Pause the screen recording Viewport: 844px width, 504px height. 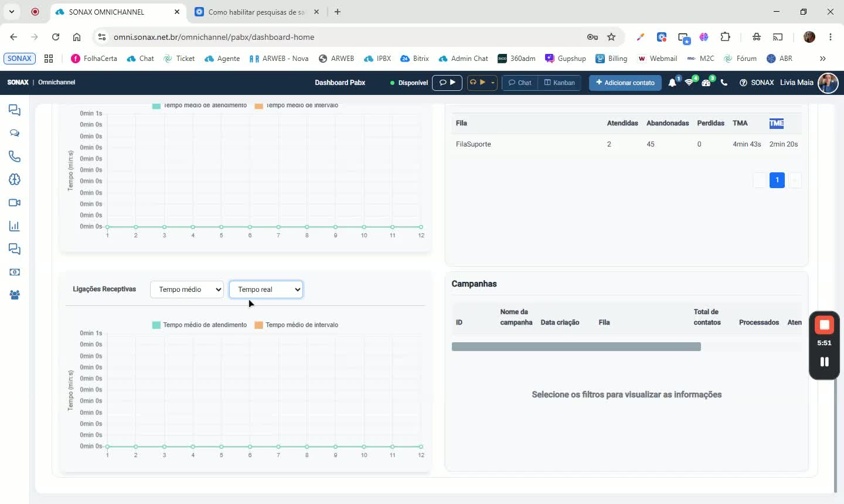824,362
